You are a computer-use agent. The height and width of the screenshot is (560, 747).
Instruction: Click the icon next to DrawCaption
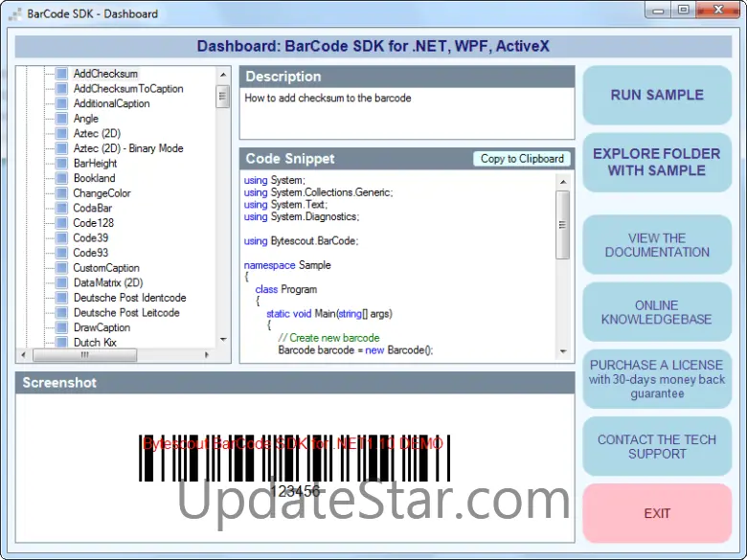[x=61, y=327]
